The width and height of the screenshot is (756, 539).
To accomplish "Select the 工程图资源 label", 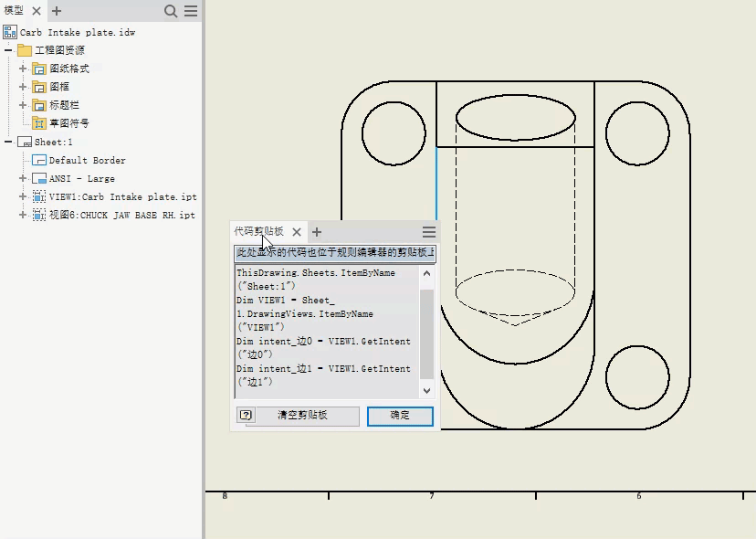I will click(x=59, y=50).
